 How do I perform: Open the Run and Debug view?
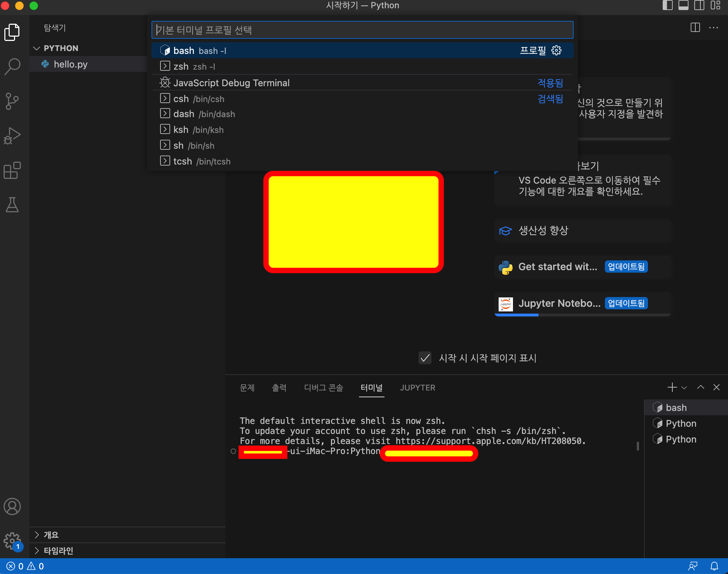click(12, 136)
